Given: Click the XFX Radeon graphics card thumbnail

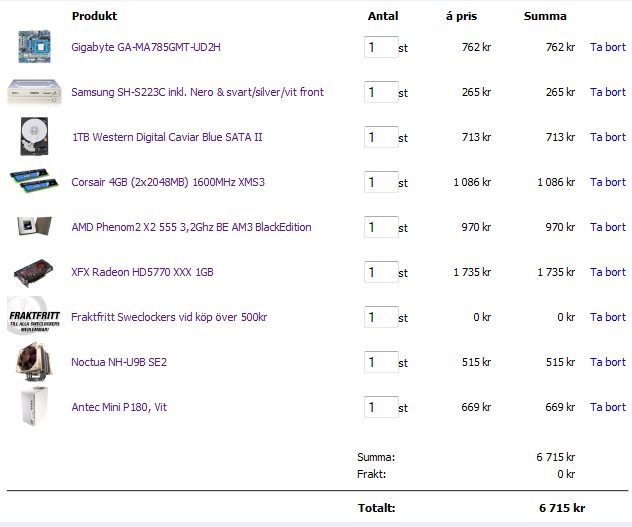Looking at the screenshot, I should [x=33, y=272].
